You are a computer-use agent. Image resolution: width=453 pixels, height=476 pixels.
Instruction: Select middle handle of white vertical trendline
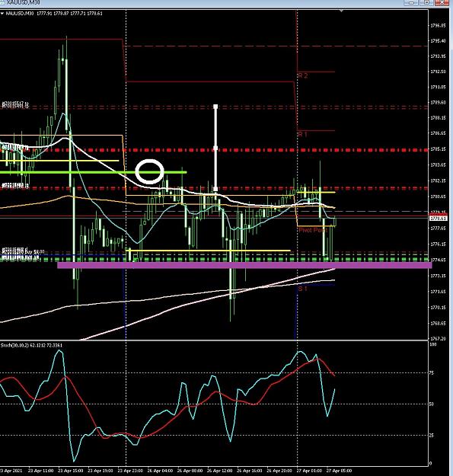point(215,149)
